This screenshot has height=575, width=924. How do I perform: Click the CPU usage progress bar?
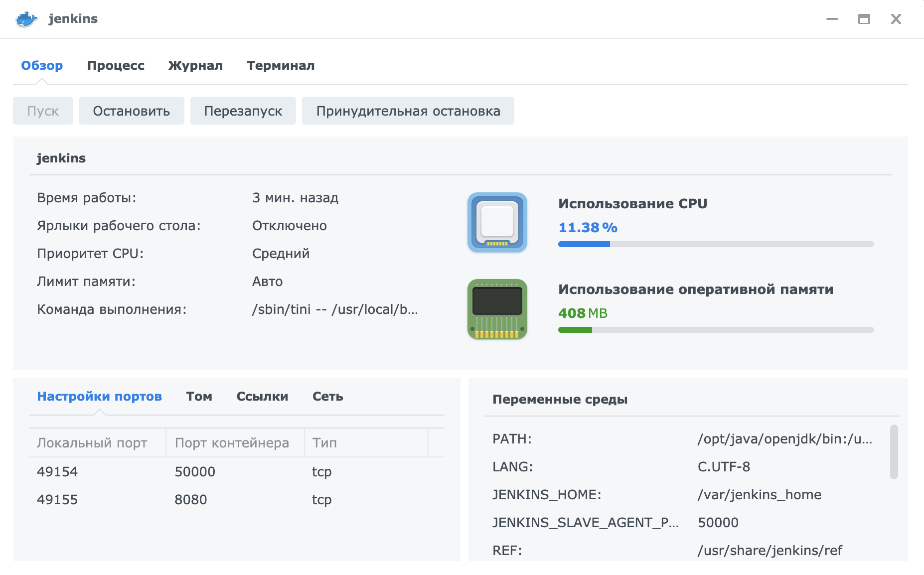(716, 244)
